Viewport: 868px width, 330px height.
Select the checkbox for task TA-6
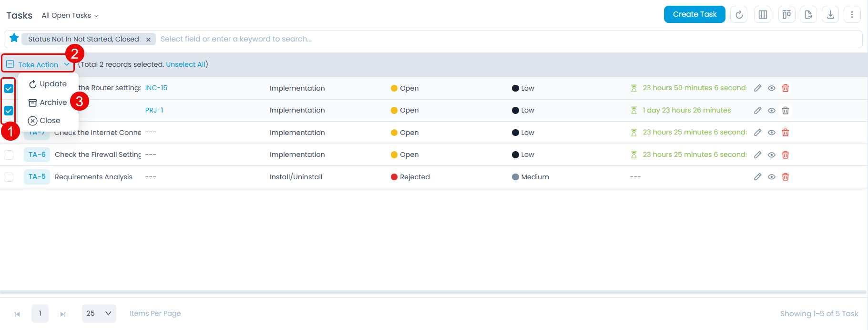[9, 155]
